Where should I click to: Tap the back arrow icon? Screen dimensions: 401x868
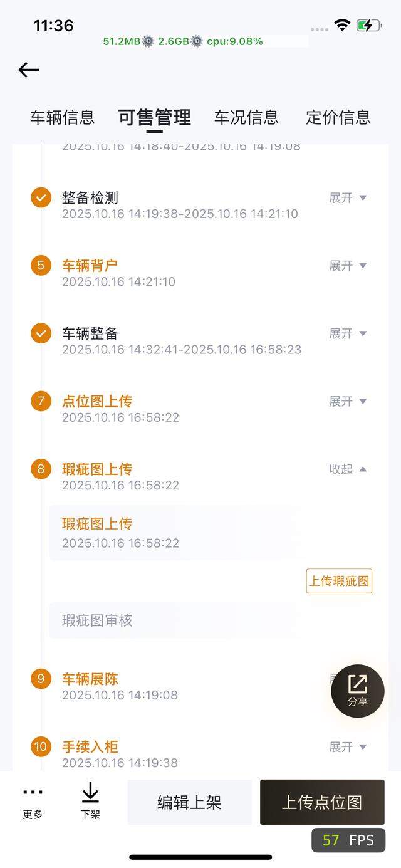pyautogui.click(x=29, y=70)
